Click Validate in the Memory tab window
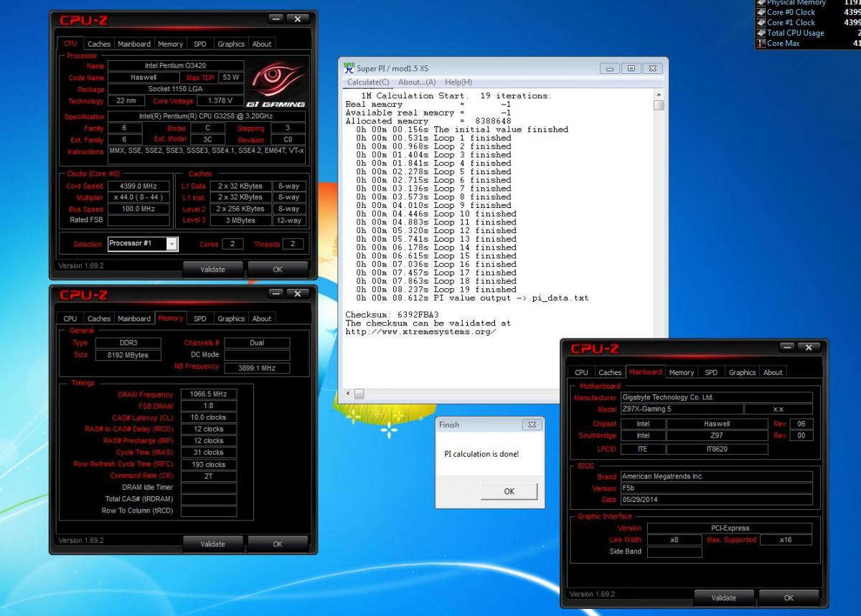Viewport: 861px width, 616px height. click(212, 544)
